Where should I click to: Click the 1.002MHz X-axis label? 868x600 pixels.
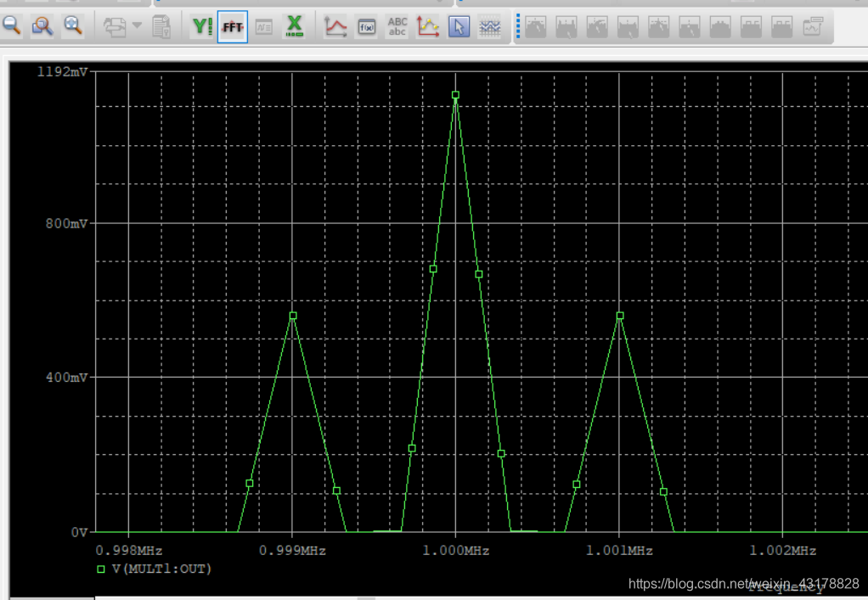pyautogui.click(x=782, y=550)
